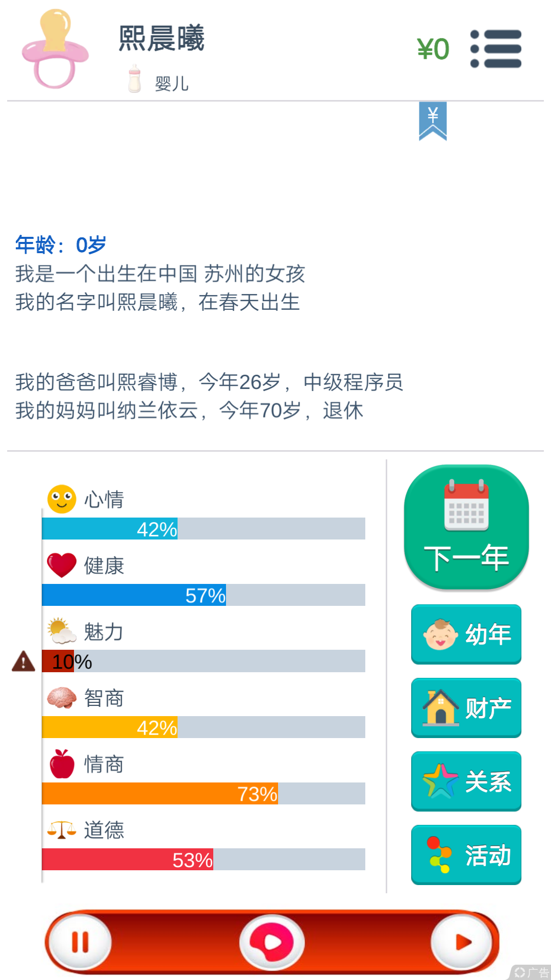This screenshot has width=551, height=980.
Task: Open the 财产 property menu
Action: pos(466,708)
